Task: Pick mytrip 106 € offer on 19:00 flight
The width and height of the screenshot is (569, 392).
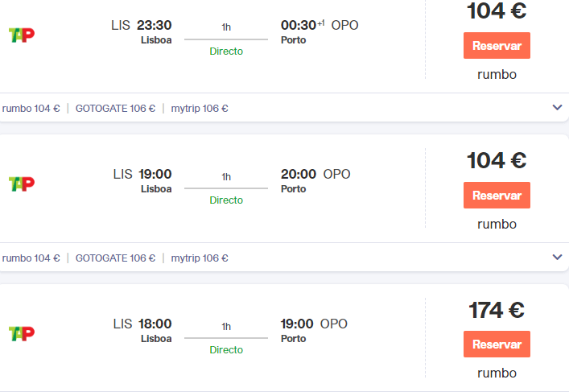Action: point(200,258)
